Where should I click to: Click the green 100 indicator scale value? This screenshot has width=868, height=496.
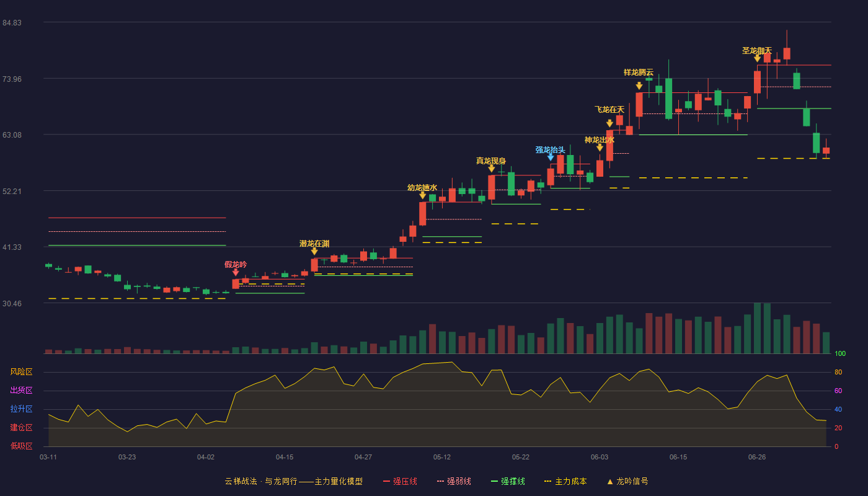click(x=840, y=354)
